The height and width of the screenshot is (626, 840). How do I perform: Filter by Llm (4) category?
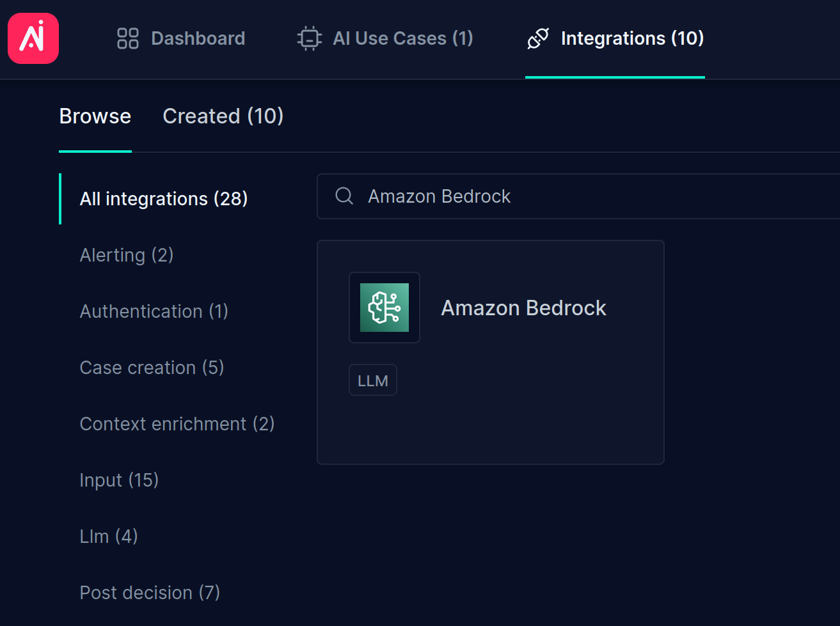(109, 536)
